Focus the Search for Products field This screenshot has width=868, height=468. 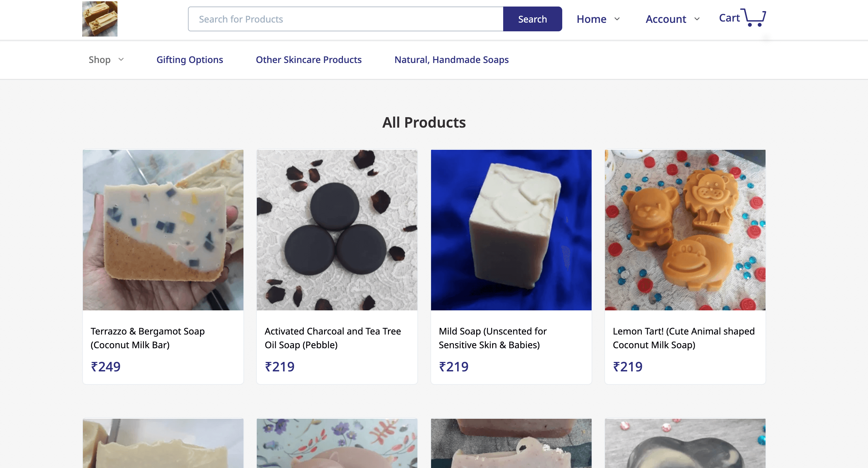pos(345,19)
